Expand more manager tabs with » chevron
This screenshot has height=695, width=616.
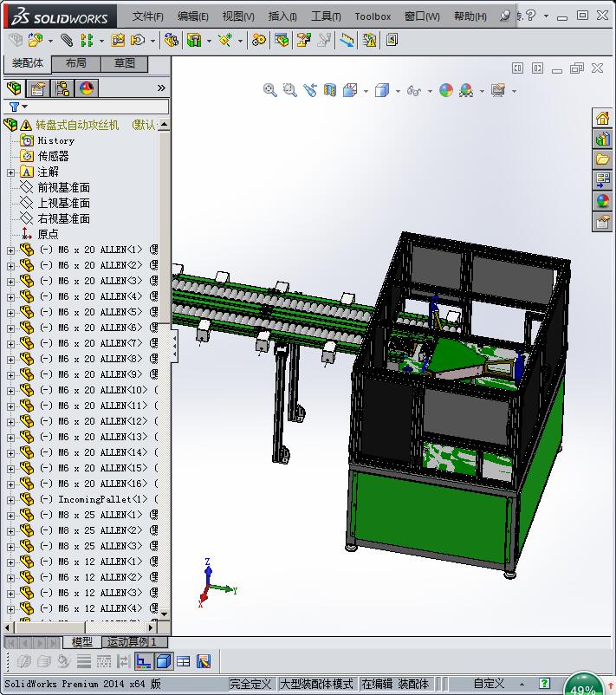coord(161,88)
